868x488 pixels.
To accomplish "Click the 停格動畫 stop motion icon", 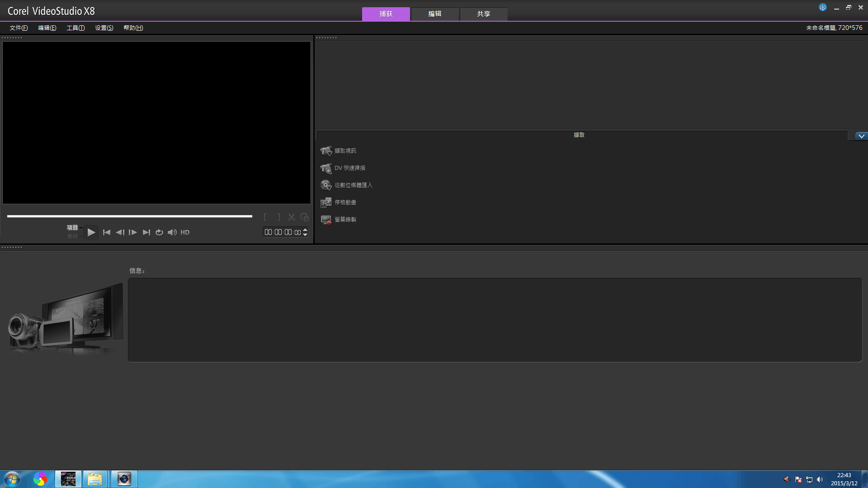I will [x=326, y=202].
